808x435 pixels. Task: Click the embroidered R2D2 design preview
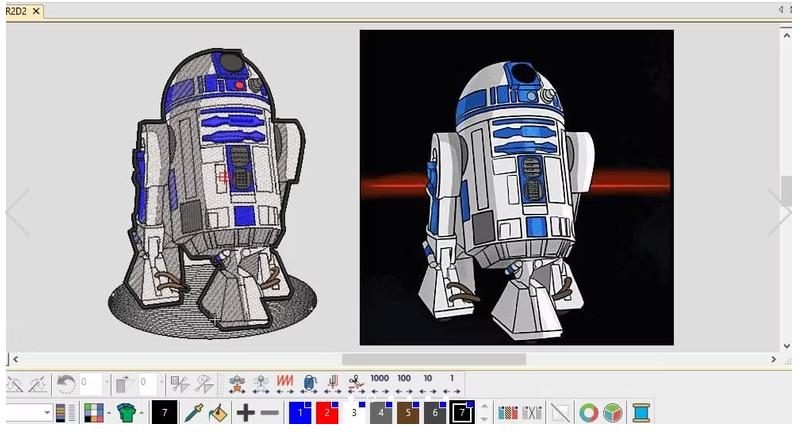click(x=212, y=194)
